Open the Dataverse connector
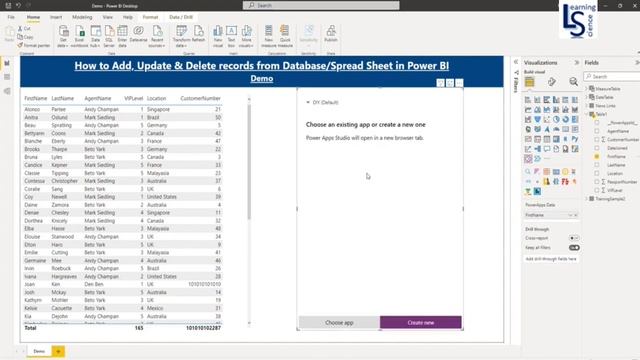 [138, 33]
